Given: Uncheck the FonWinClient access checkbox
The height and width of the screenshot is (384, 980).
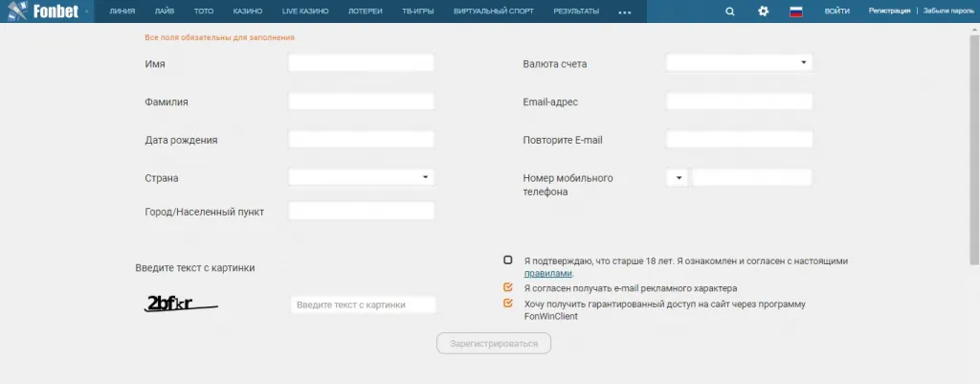Looking at the screenshot, I should [x=507, y=304].
